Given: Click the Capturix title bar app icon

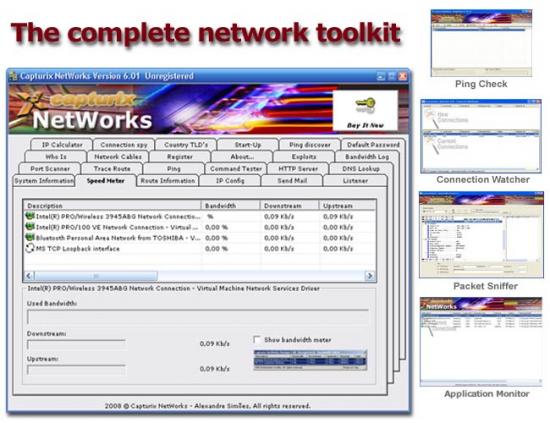Looking at the screenshot, I should point(13,76).
